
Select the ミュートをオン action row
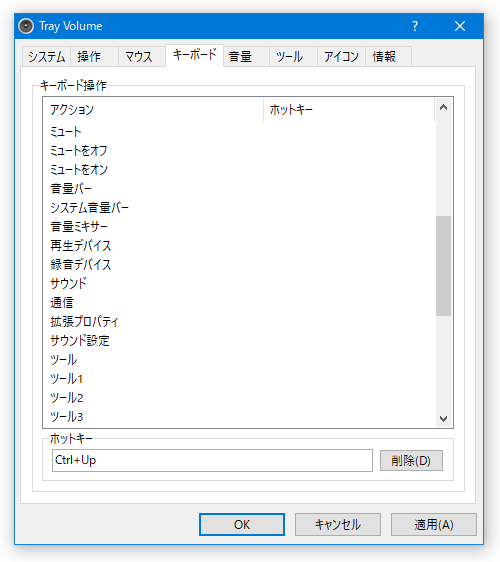coord(239,170)
